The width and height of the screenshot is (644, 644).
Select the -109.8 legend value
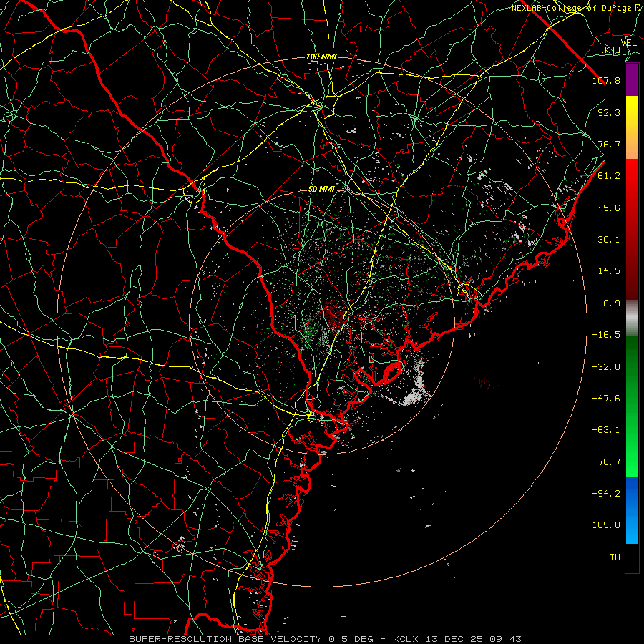(x=603, y=525)
